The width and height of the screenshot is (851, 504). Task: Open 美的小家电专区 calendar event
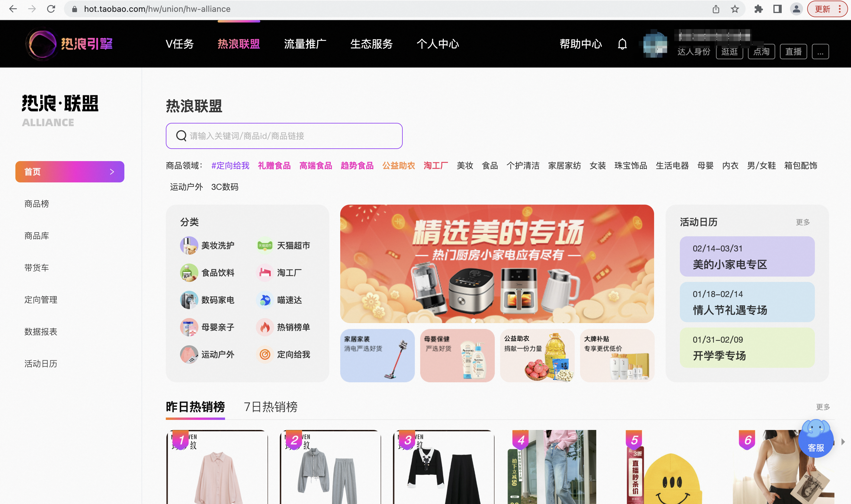pyautogui.click(x=747, y=256)
